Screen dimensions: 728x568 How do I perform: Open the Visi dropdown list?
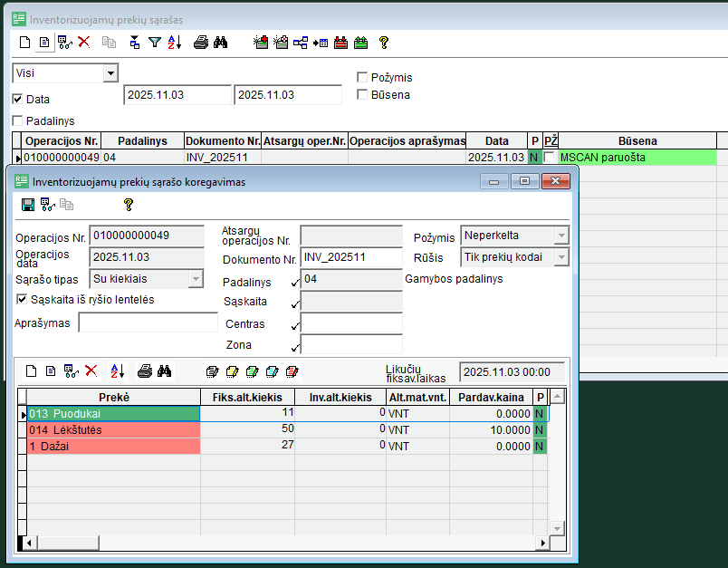[x=110, y=73]
